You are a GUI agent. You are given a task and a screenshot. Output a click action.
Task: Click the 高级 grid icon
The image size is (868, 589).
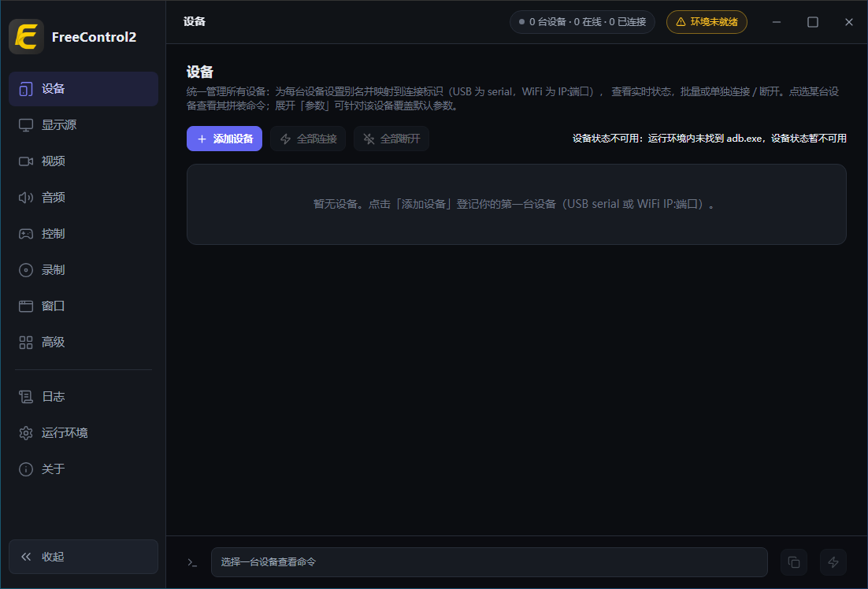tap(26, 342)
